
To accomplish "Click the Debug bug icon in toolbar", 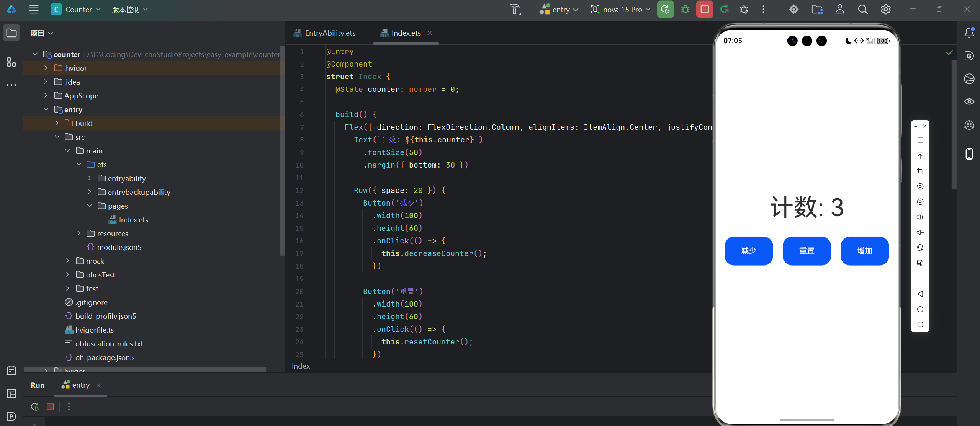I will (685, 10).
